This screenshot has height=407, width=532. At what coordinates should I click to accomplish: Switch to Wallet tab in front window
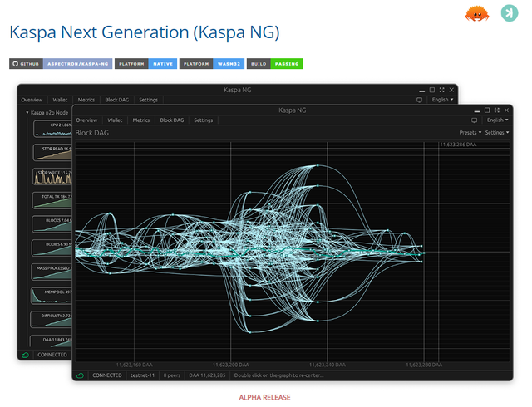pyautogui.click(x=115, y=120)
